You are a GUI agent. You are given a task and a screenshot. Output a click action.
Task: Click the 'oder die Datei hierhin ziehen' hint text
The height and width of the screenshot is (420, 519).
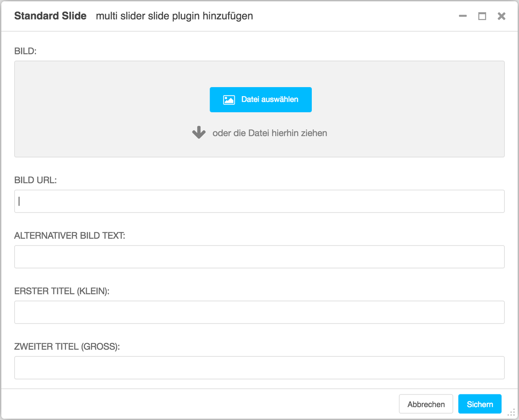[270, 133]
